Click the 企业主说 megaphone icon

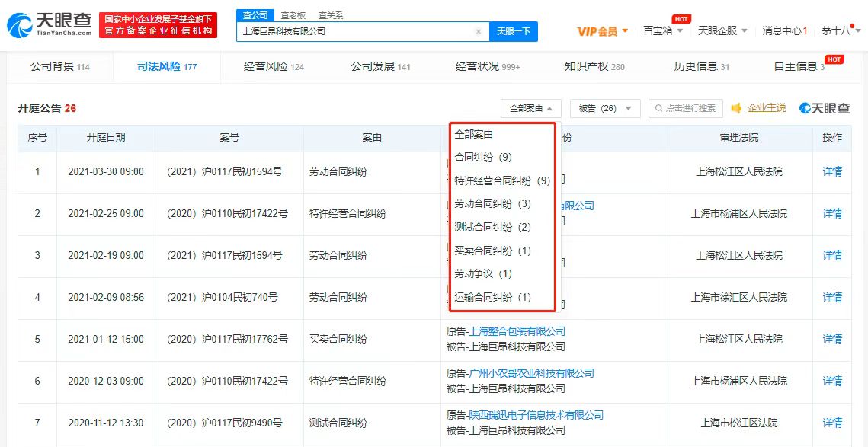[736, 108]
